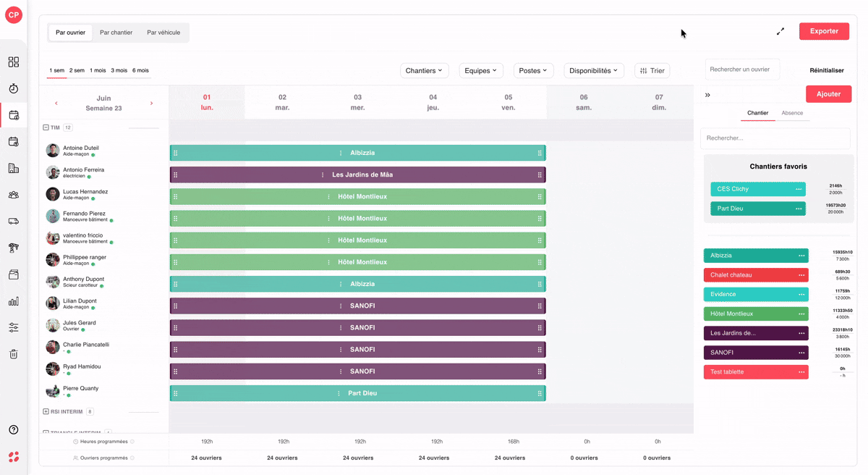
Task: Open the bar chart statistics icon in sidebar
Action: (14, 301)
